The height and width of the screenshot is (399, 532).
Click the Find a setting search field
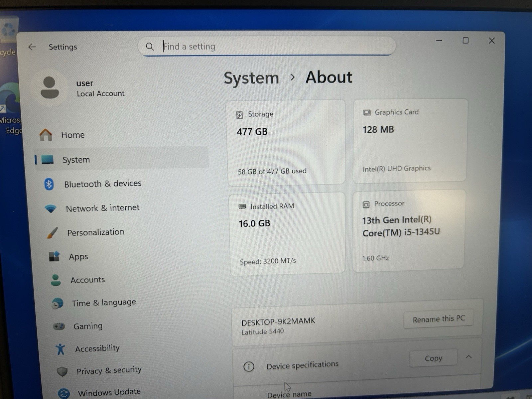tap(267, 47)
